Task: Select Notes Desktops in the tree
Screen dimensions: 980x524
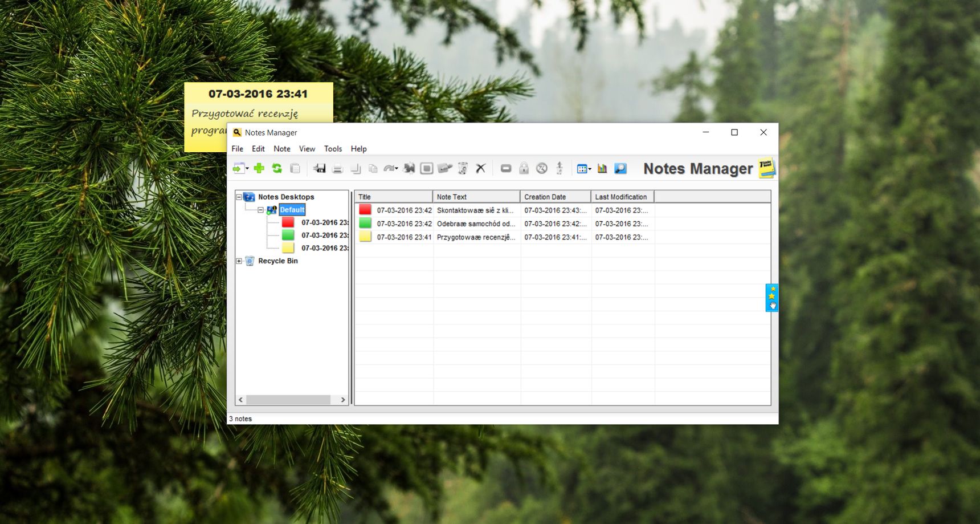Action: (286, 197)
